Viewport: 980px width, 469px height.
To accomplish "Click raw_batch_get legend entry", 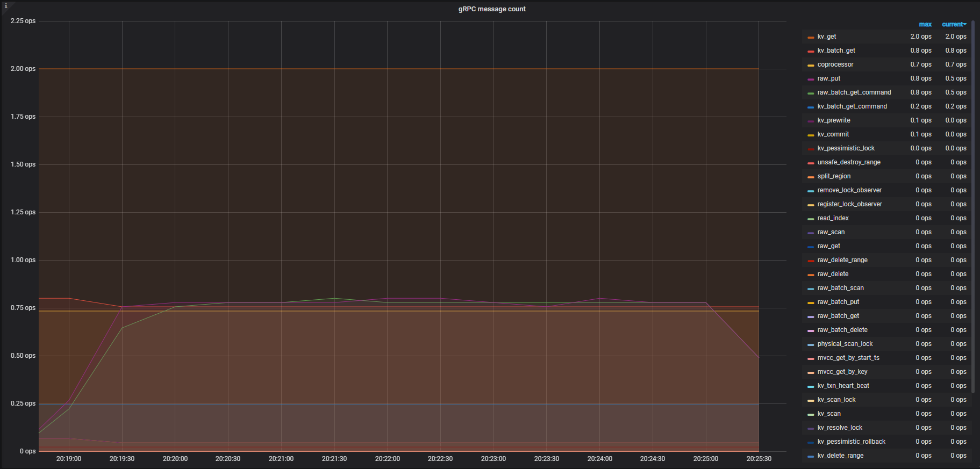I will (839, 316).
